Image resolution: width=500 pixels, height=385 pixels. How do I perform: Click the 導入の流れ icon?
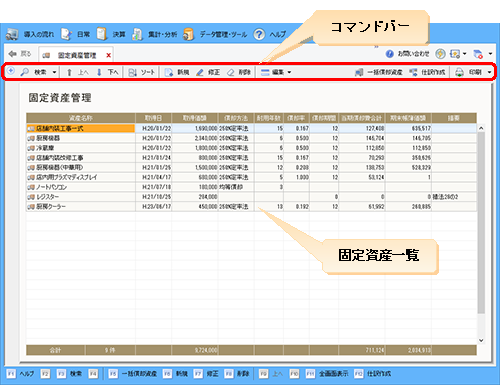(13, 34)
